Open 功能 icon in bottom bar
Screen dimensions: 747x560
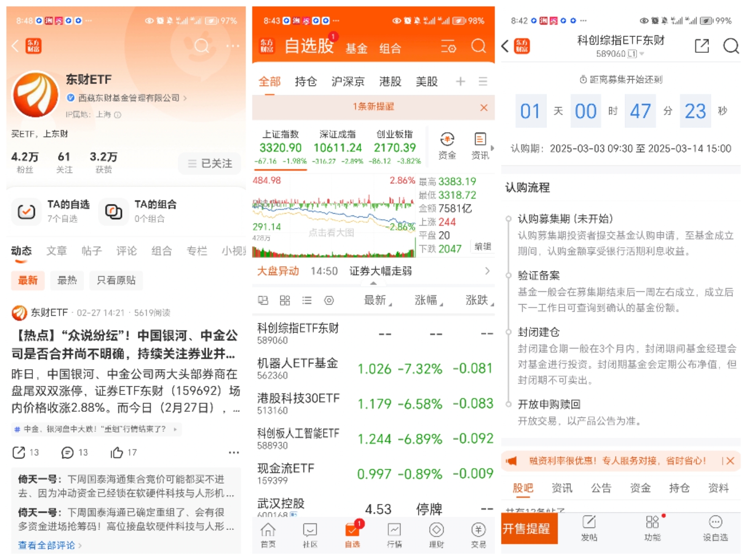point(652,528)
